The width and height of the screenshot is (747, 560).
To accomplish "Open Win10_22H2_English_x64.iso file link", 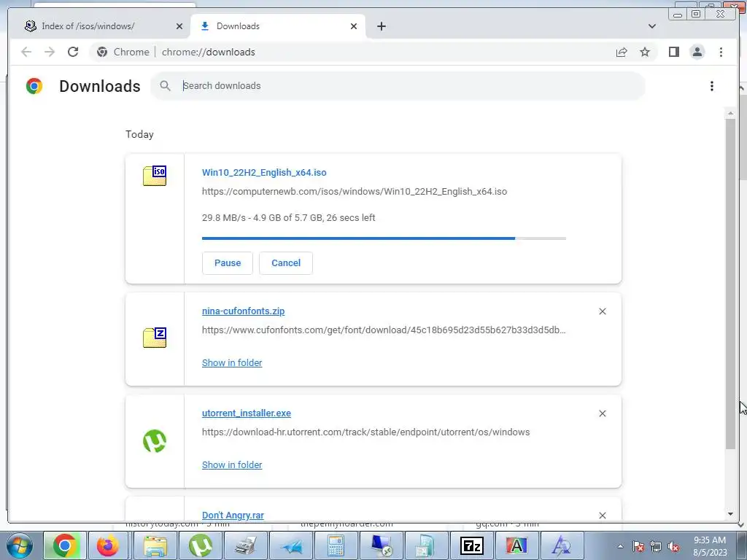I will point(264,172).
